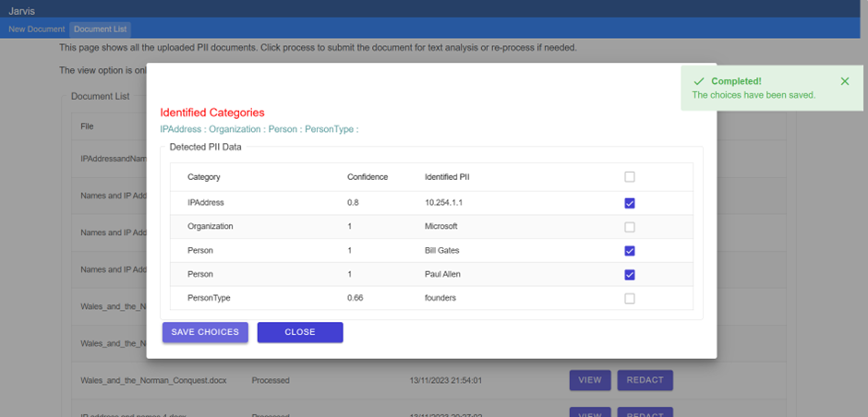Click the Identified Categories heading
The width and height of the screenshot is (868, 417).
[212, 113]
